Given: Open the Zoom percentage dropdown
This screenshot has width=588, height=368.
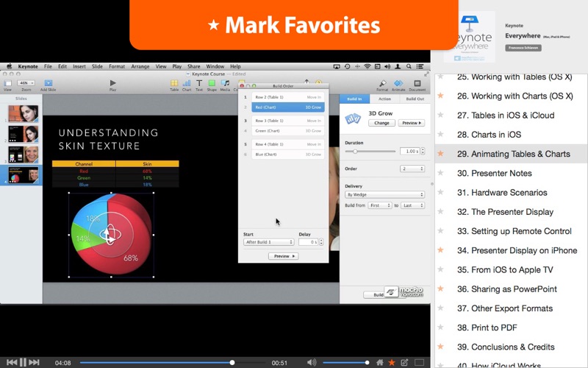Looking at the screenshot, I should tap(26, 82).
